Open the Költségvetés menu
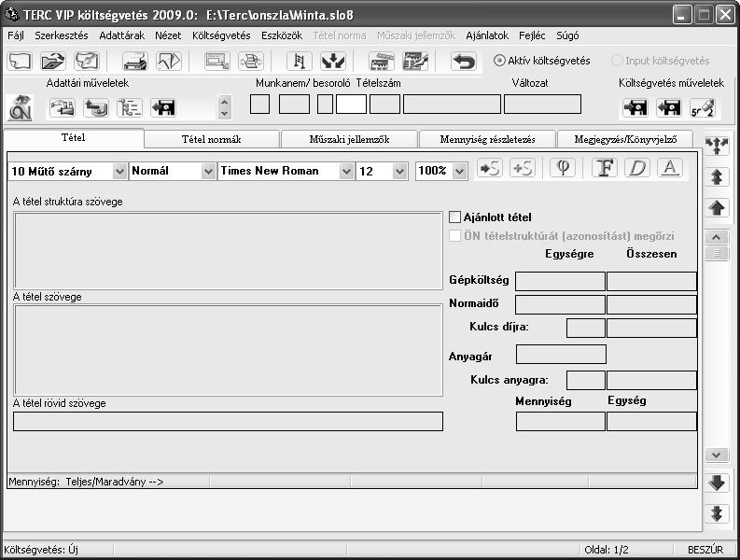Image resolution: width=740 pixels, height=560 pixels. click(221, 35)
